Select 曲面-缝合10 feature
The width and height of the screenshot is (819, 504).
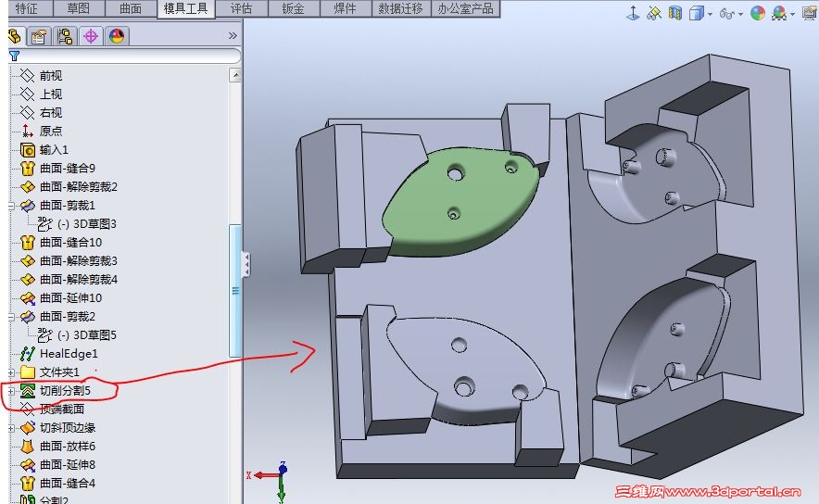click(x=70, y=243)
